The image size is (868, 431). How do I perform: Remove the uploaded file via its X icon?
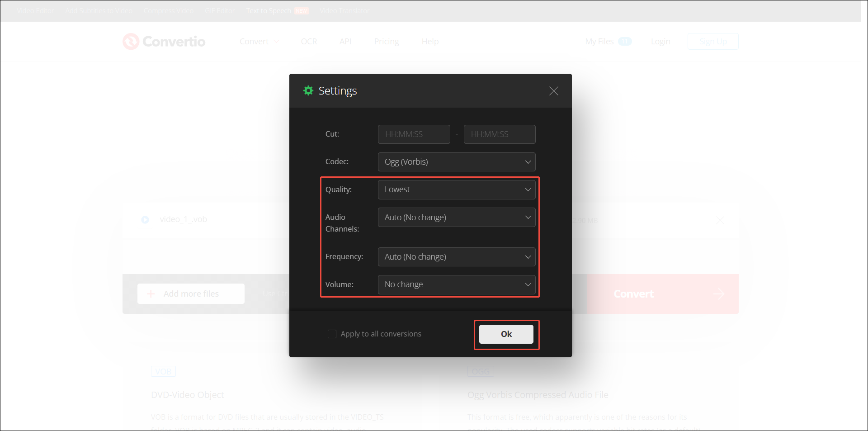click(720, 220)
